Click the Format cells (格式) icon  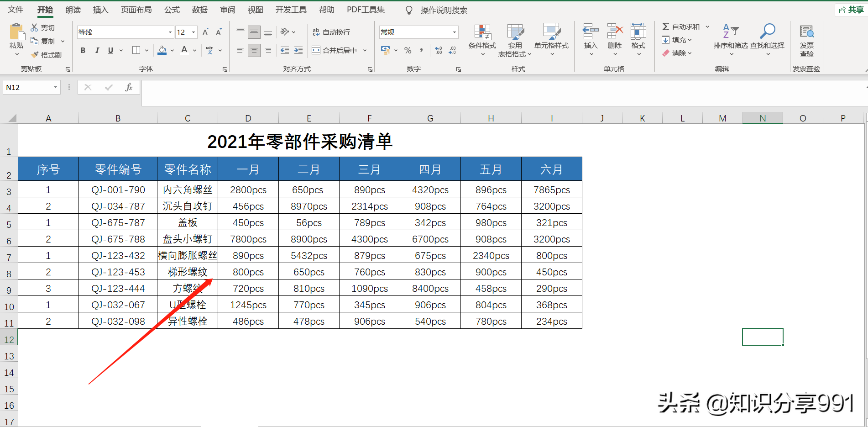point(638,32)
